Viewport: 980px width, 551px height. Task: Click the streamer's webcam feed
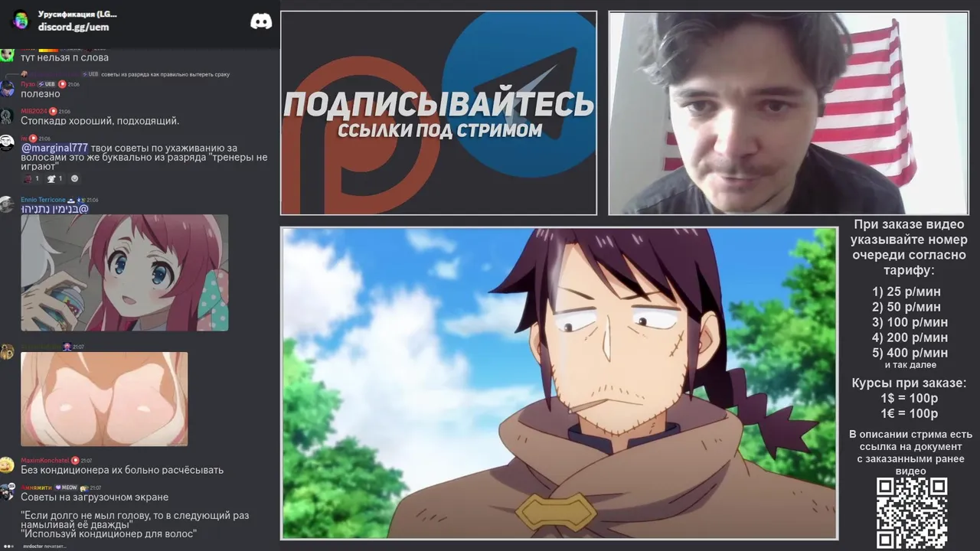tap(788, 113)
